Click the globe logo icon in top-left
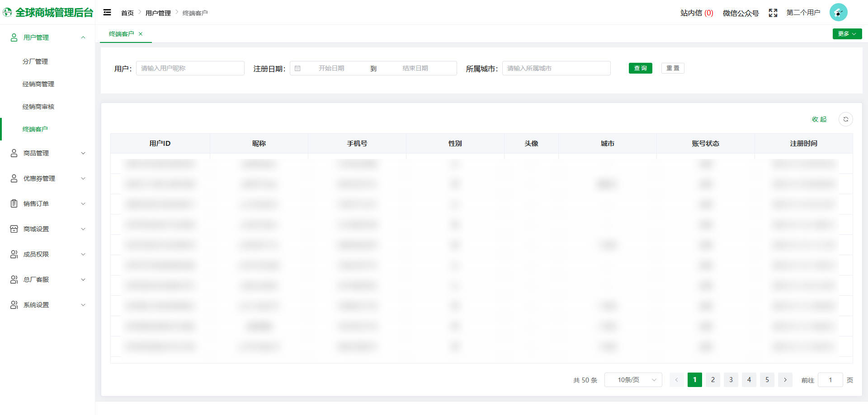This screenshot has height=415, width=868. click(x=7, y=12)
